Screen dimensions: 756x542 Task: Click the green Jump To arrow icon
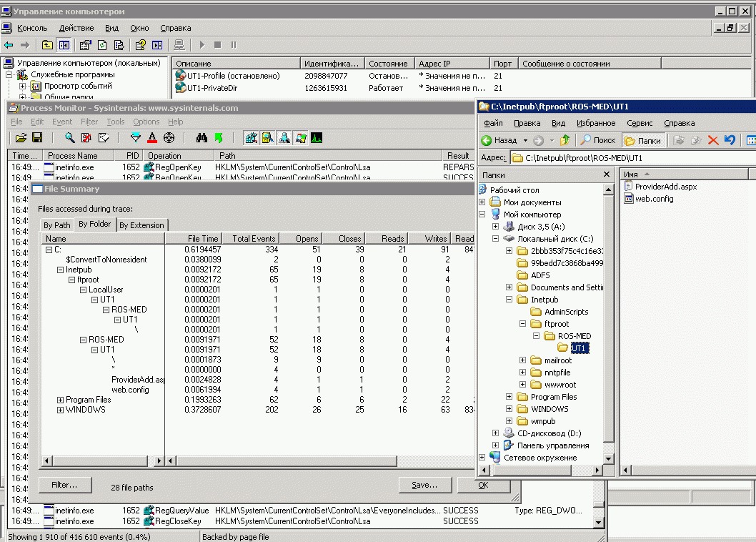pos(219,138)
